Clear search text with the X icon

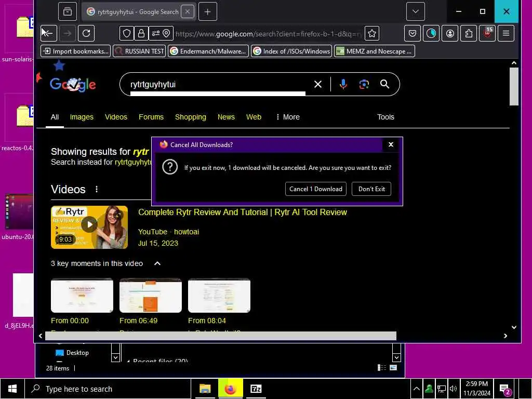click(318, 84)
